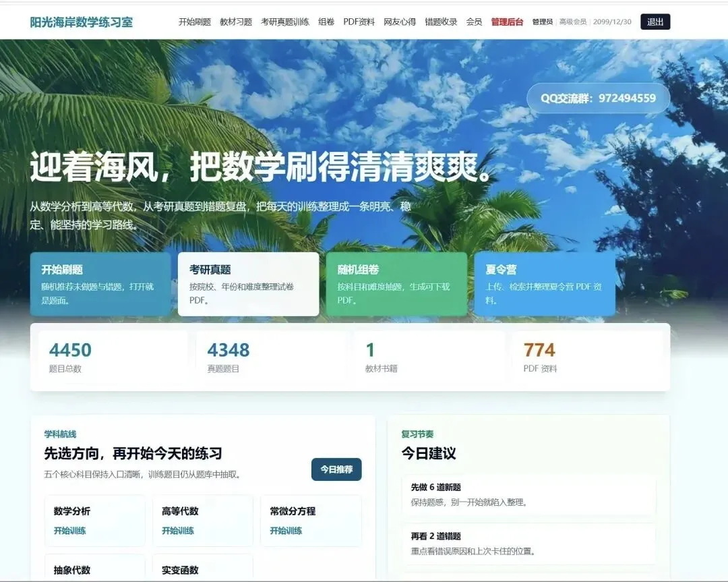728x582 pixels.
Task: Select the 抽象代数 subject card
Action: pyautogui.click(x=95, y=568)
